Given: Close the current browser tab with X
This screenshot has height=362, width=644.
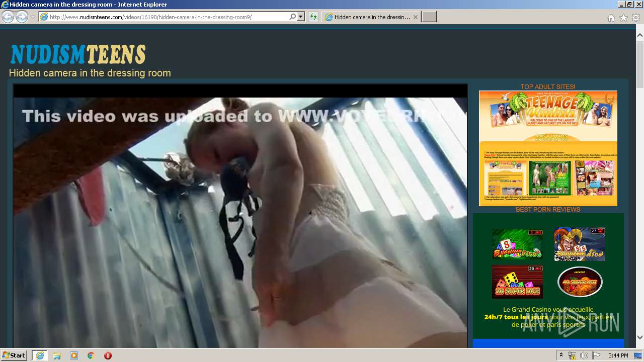Looking at the screenshot, I should pyautogui.click(x=416, y=17).
